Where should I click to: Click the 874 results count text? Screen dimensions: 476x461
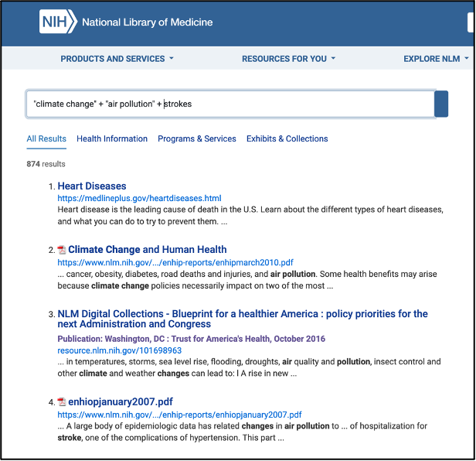[x=46, y=164]
